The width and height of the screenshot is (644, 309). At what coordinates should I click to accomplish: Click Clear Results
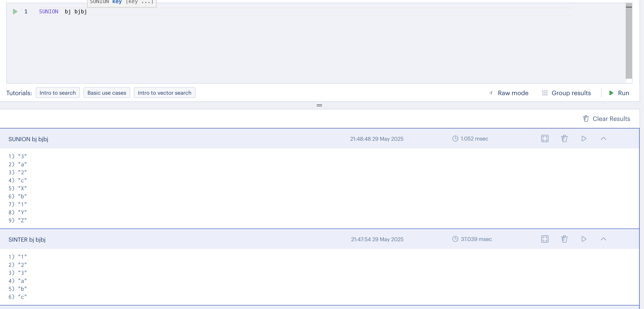(606, 119)
